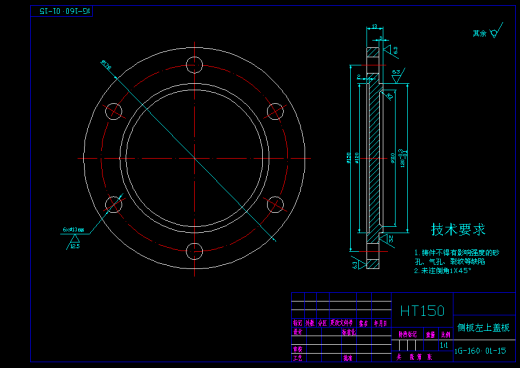Select the roughness triangle at section view top
The width and height of the screenshot is (520, 368).
click(391, 51)
